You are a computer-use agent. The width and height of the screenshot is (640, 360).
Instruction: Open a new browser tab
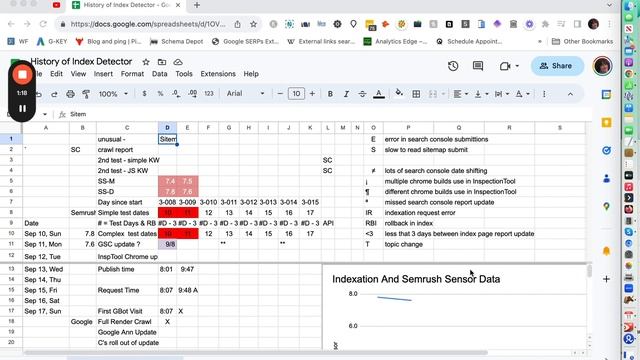pyautogui.click(x=197, y=5)
